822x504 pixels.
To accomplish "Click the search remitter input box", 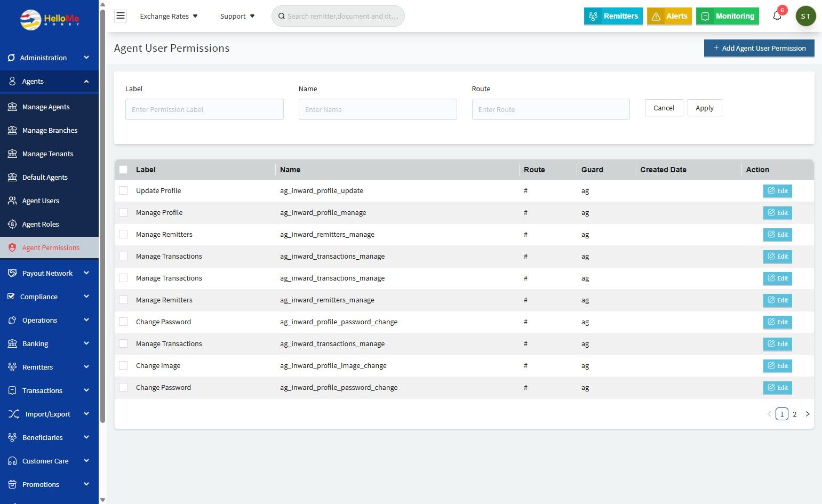I will [x=338, y=16].
